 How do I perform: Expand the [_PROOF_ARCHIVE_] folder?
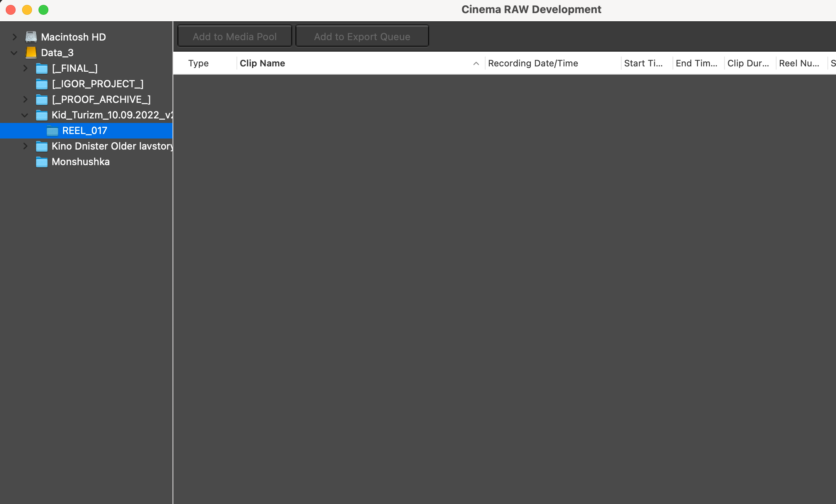tap(25, 99)
